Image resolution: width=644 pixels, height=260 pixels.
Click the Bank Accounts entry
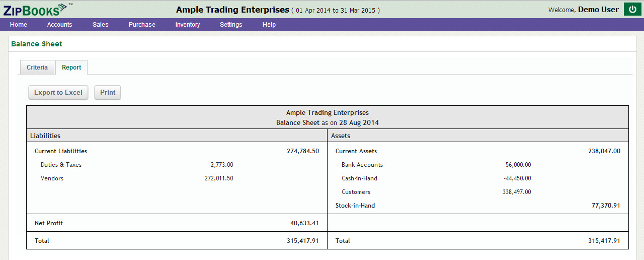coord(362,165)
